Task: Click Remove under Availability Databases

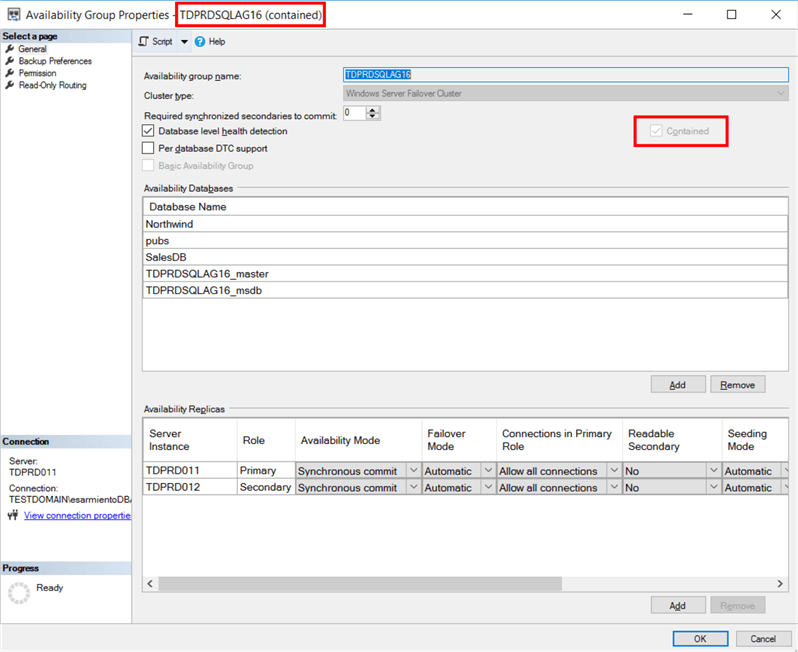Action: click(737, 385)
